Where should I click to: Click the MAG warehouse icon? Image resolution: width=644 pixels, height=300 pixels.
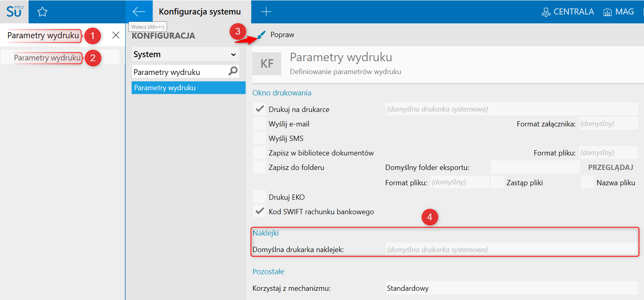(607, 12)
